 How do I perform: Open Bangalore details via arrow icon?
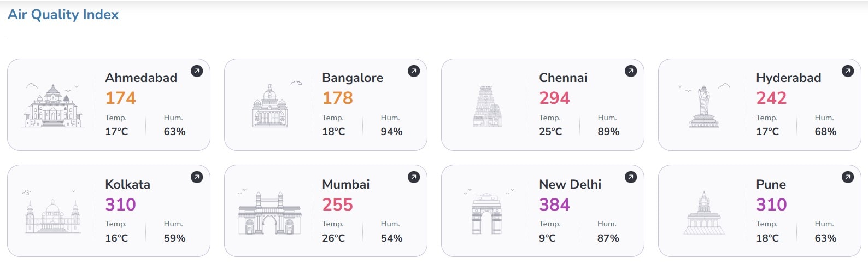click(414, 71)
